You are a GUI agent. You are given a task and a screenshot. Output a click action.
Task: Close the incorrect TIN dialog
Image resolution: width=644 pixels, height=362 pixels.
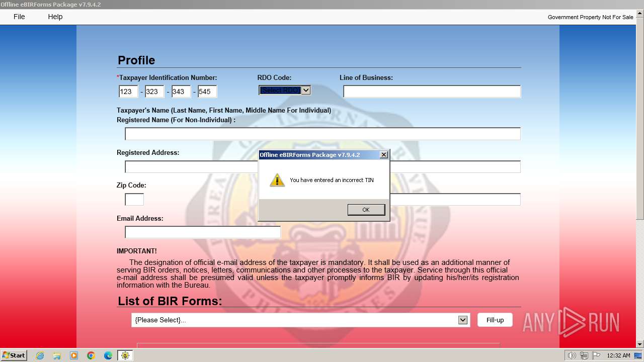[383, 155]
